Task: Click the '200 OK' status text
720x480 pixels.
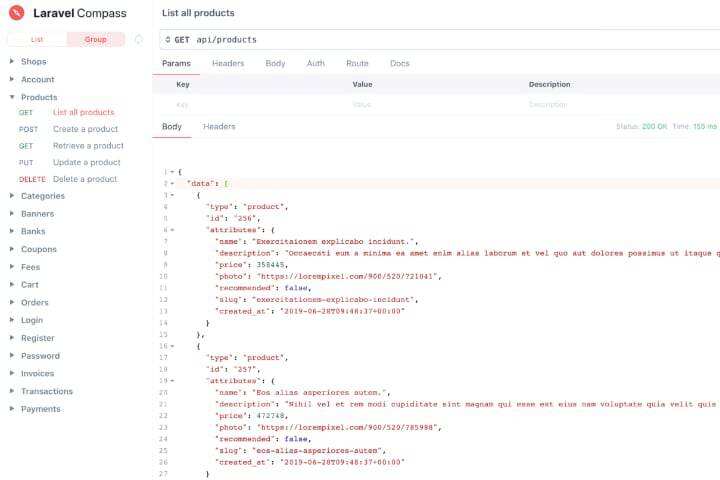Action: (x=654, y=126)
